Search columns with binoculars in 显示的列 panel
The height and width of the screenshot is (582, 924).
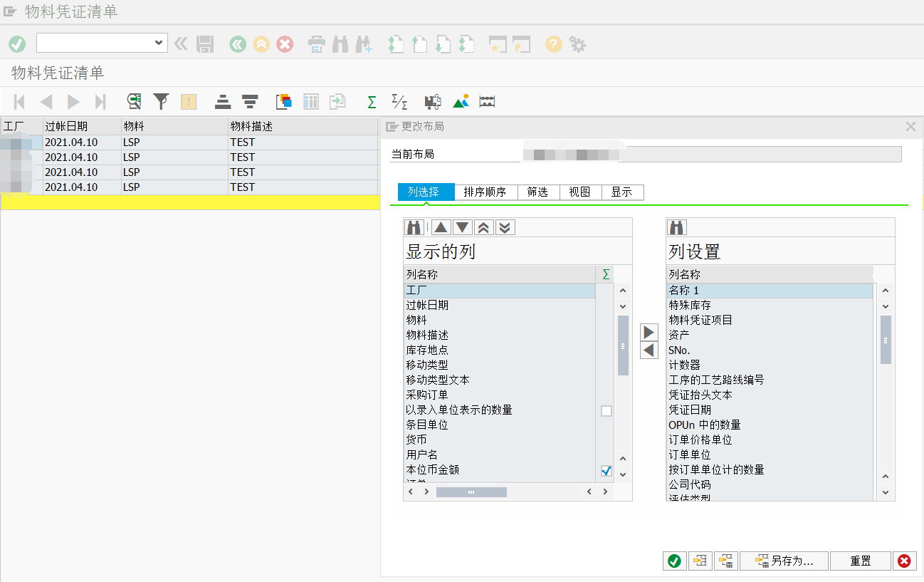coord(414,227)
